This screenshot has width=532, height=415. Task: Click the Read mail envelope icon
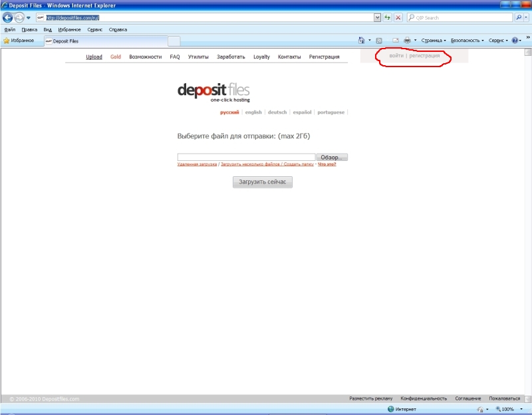point(396,41)
